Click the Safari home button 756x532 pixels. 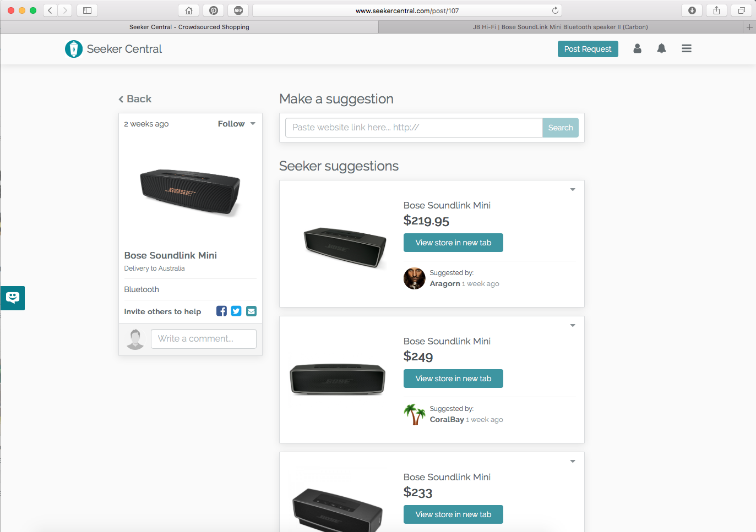point(189,10)
